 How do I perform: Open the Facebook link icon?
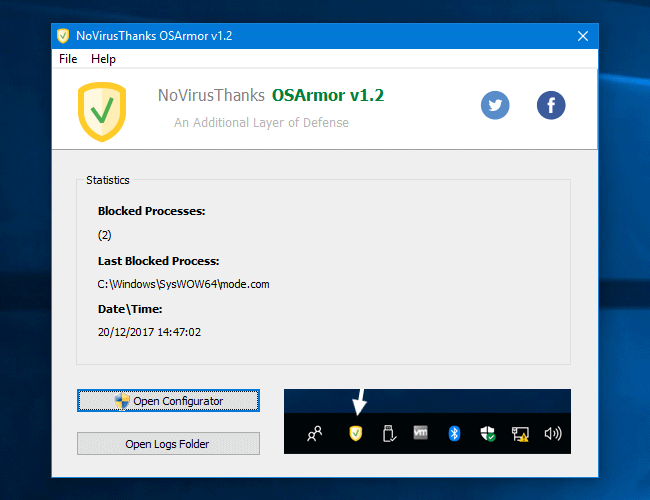(551, 105)
